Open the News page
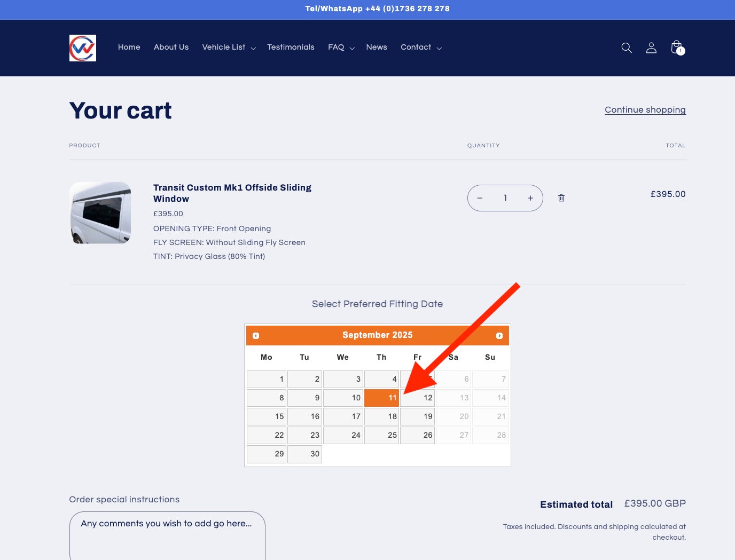 tap(377, 48)
